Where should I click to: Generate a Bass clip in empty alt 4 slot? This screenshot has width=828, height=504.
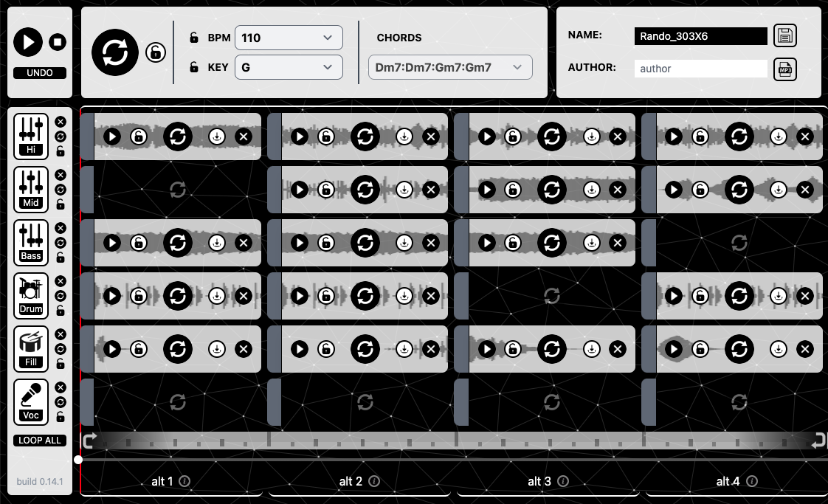[739, 243]
